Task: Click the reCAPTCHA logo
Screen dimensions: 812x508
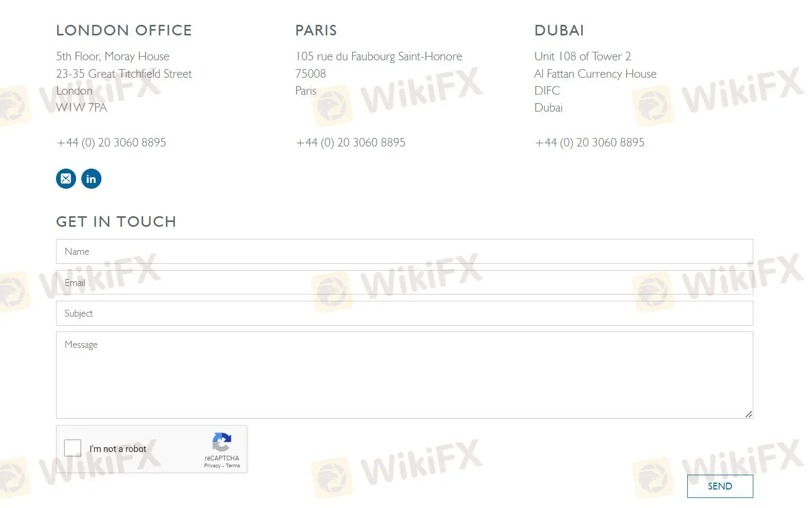Action: click(222, 442)
